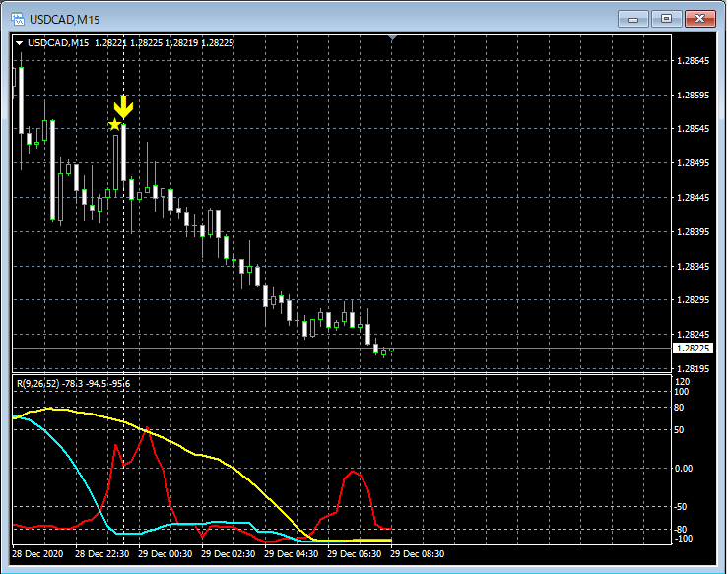Click the gray chart shift triangle marker
The width and height of the screenshot is (728, 574).
pyautogui.click(x=392, y=38)
